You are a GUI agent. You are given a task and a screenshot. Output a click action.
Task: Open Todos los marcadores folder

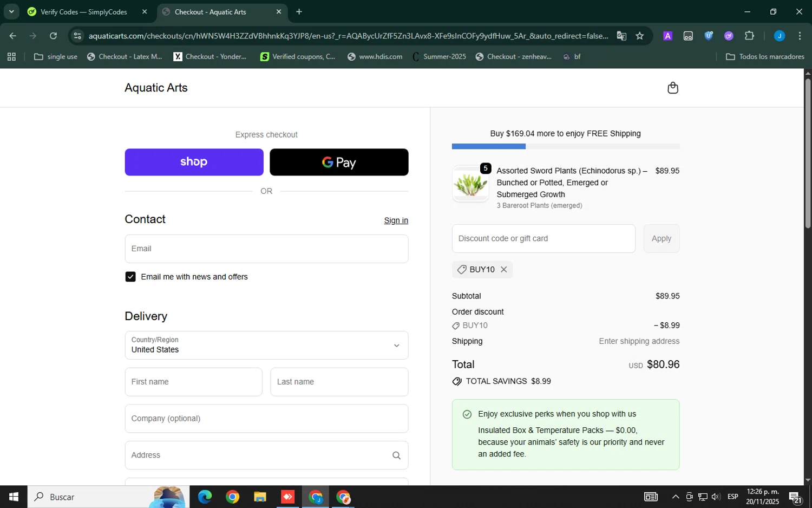point(765,56)
